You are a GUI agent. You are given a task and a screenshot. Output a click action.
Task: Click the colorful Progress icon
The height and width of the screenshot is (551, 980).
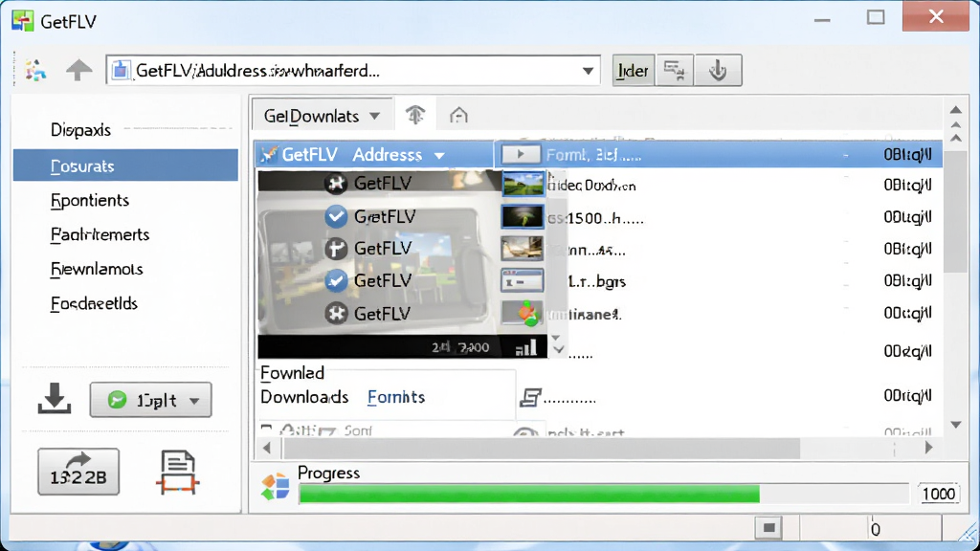point(275,487)
